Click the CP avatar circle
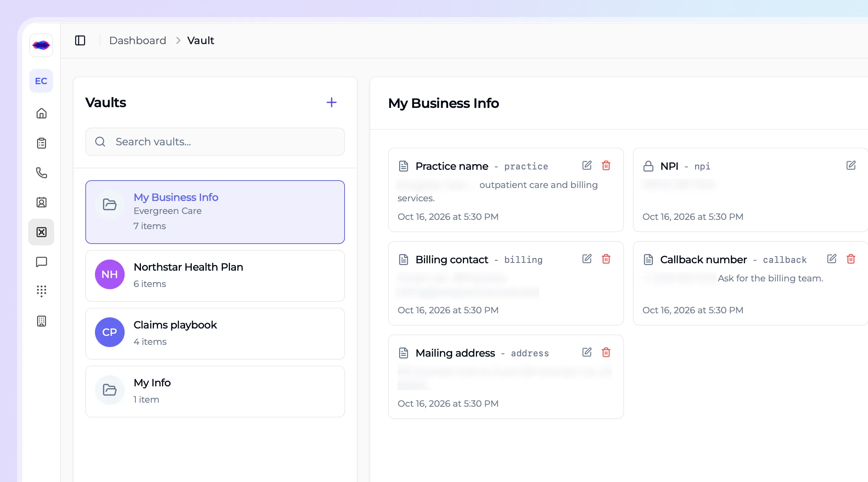 click(x=110, y=332)
